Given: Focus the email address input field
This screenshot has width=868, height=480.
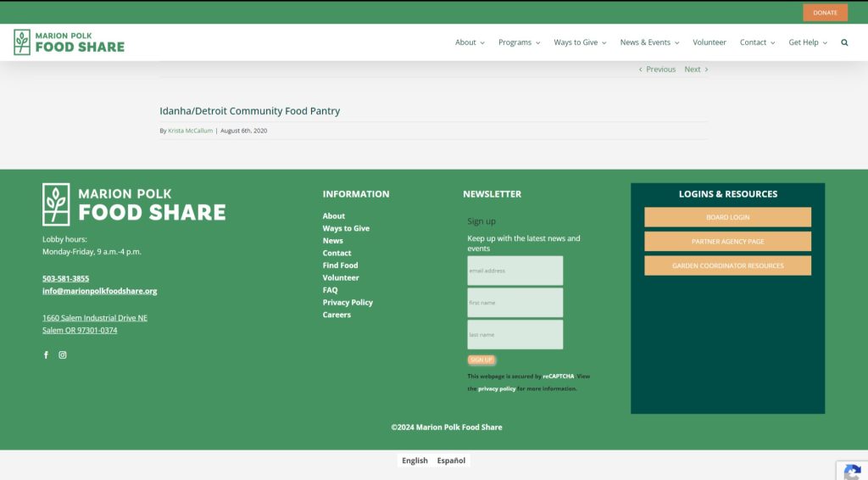Looking at the screenshot, I should point(515,271).
